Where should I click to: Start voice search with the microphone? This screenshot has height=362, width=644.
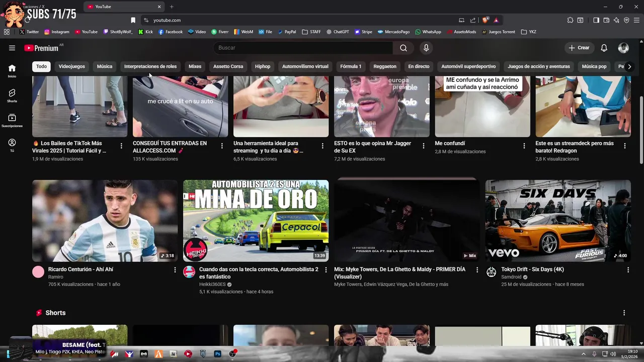coord(426,48)
